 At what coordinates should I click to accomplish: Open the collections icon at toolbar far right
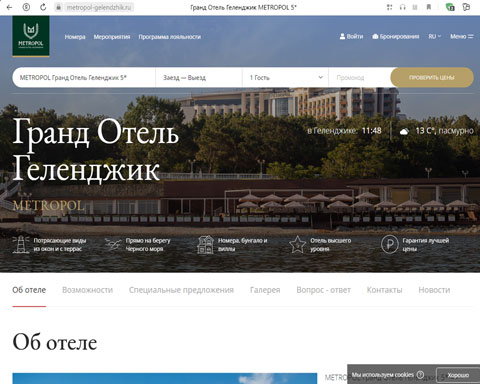[x=466, y=7]
